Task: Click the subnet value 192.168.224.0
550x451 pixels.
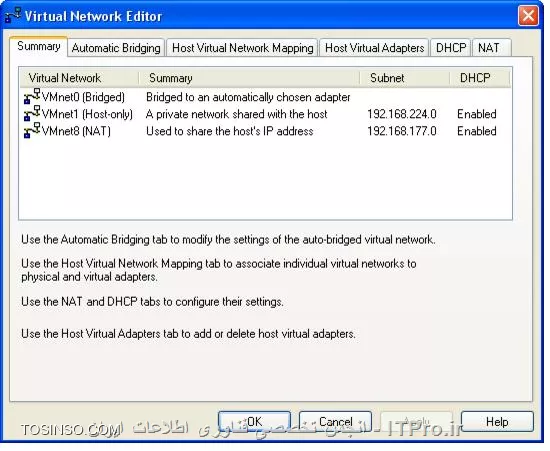Action: (x=402, y=114)
